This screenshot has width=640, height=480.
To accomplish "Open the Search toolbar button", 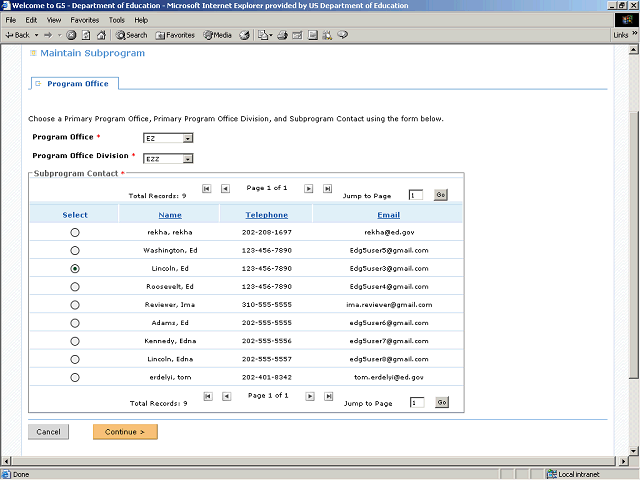I will coord(131,35).
